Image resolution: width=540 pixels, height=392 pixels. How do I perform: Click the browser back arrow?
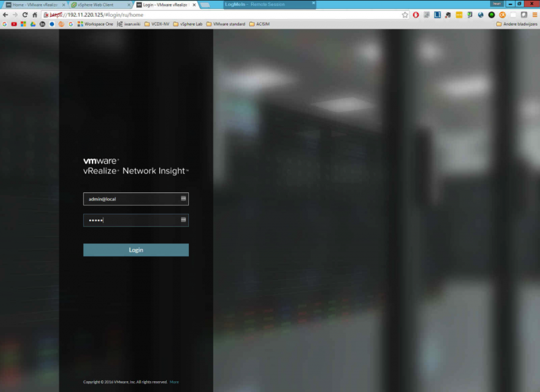(x=5, y=14)
